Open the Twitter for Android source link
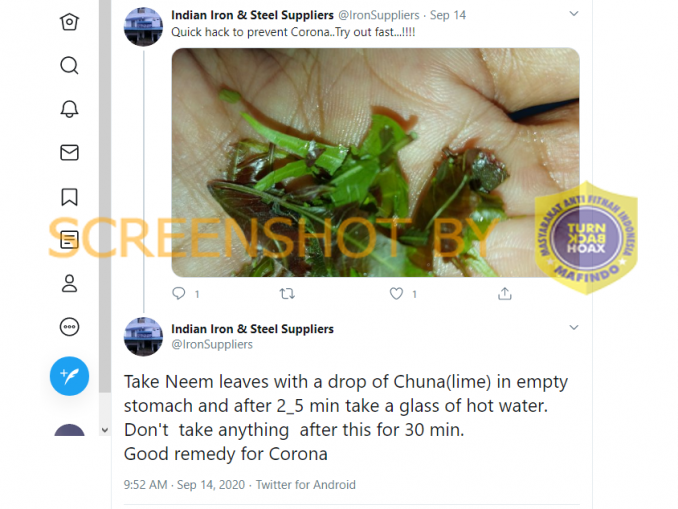 click(306, 485)
